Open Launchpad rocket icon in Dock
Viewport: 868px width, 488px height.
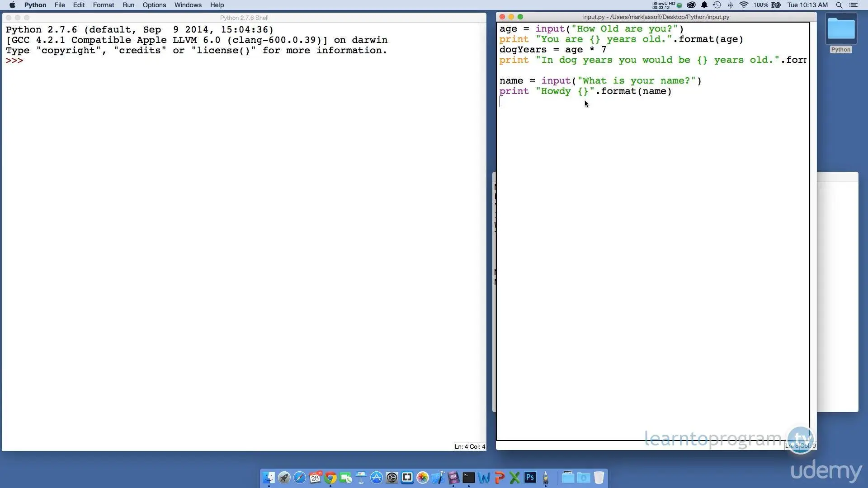click(284, 478)
